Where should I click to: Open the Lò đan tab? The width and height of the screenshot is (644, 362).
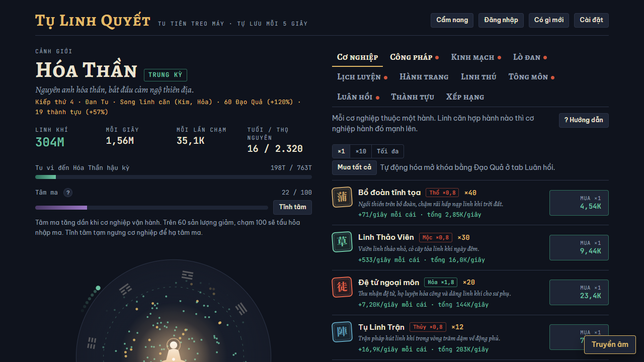pos(530,57)
